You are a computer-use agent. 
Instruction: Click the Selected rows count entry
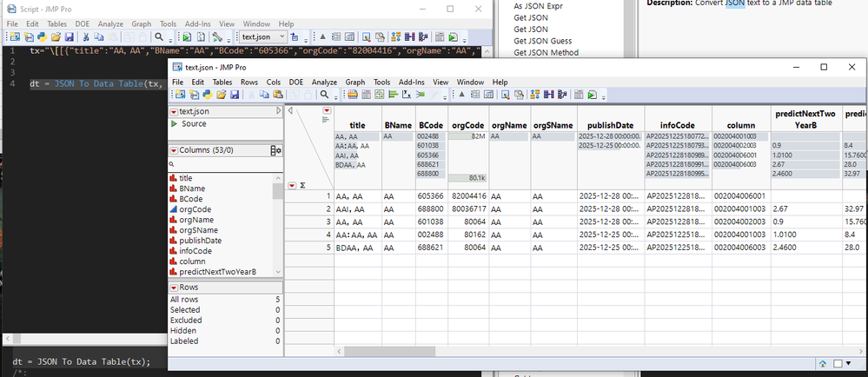(225, 310)
